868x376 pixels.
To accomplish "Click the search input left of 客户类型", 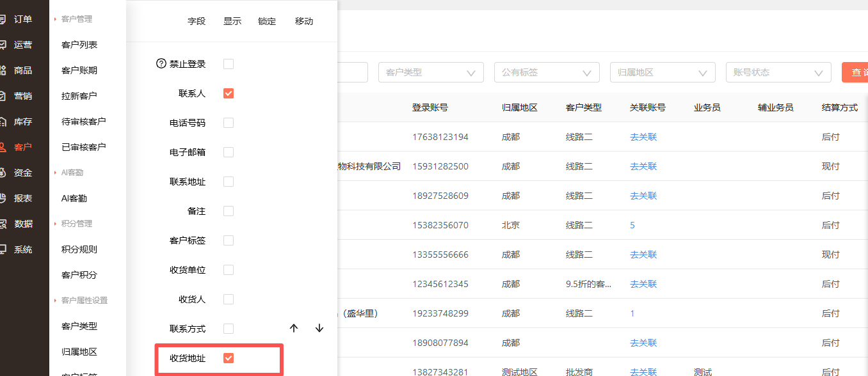I will coord(353,72).
